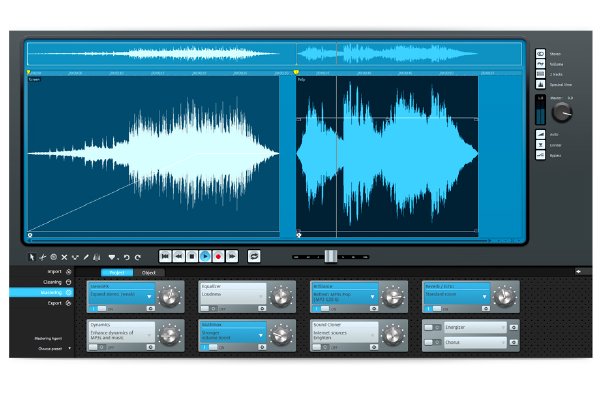Collapse effects panel with arrow button
The height and width of the screenshot is (395, 600).
pos(578,271)
